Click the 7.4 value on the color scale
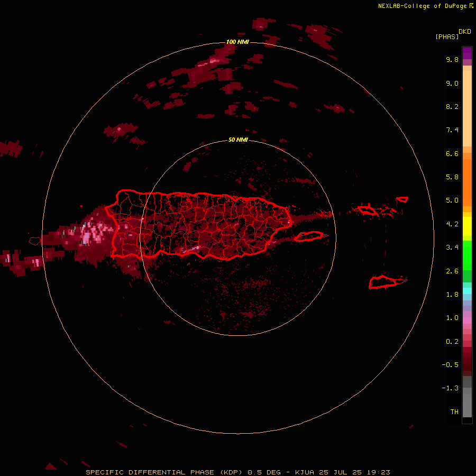 click(452, 130)
